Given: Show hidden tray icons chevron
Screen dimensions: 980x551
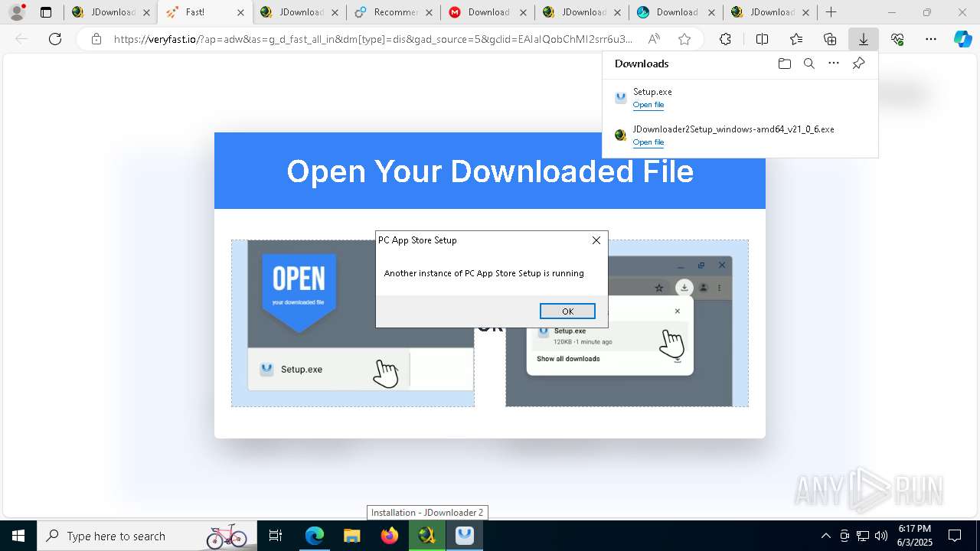Looking at the screenshot, I should click(825, 536).
